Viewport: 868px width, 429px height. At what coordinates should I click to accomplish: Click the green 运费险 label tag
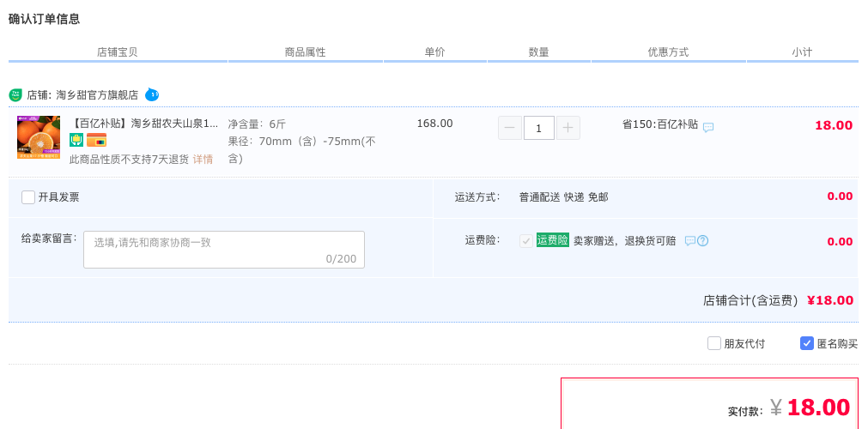pyautogui.click(x=552, y=240)
